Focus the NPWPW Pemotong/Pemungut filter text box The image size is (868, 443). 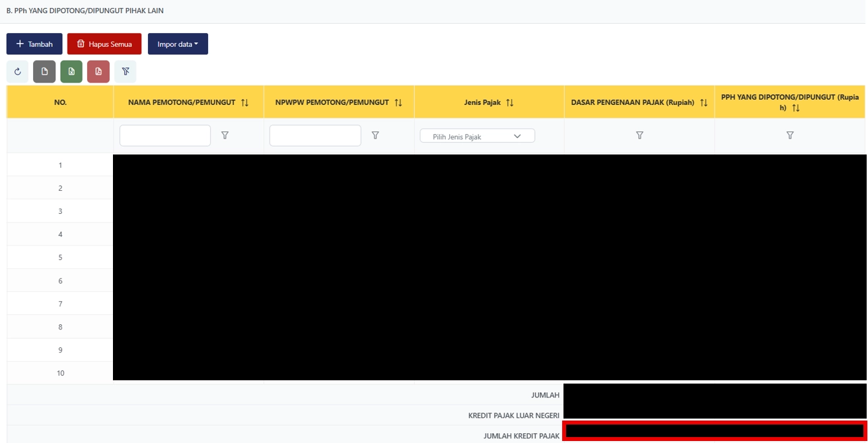pos(315,135)
